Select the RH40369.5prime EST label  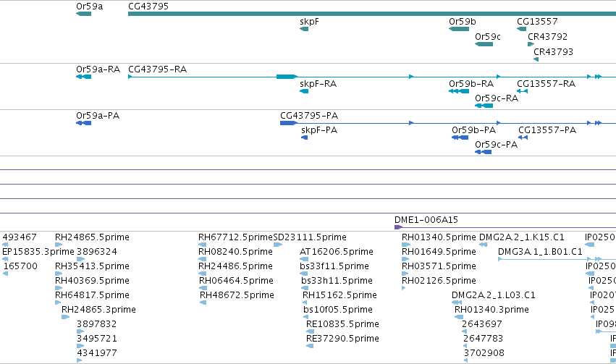tap(92, 281)
